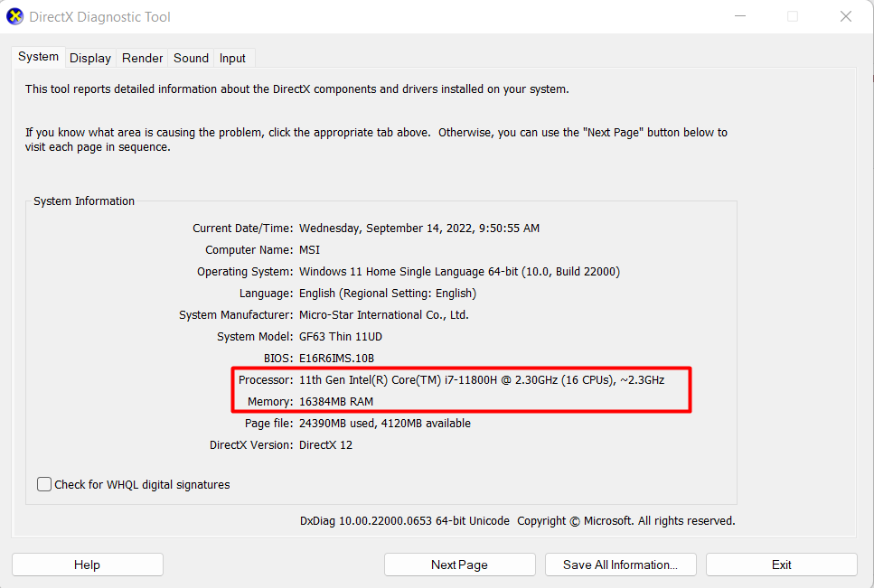874x588 pixels.
Task: Click the DxDiag version copyright line
Action: (x=517, y=521)
